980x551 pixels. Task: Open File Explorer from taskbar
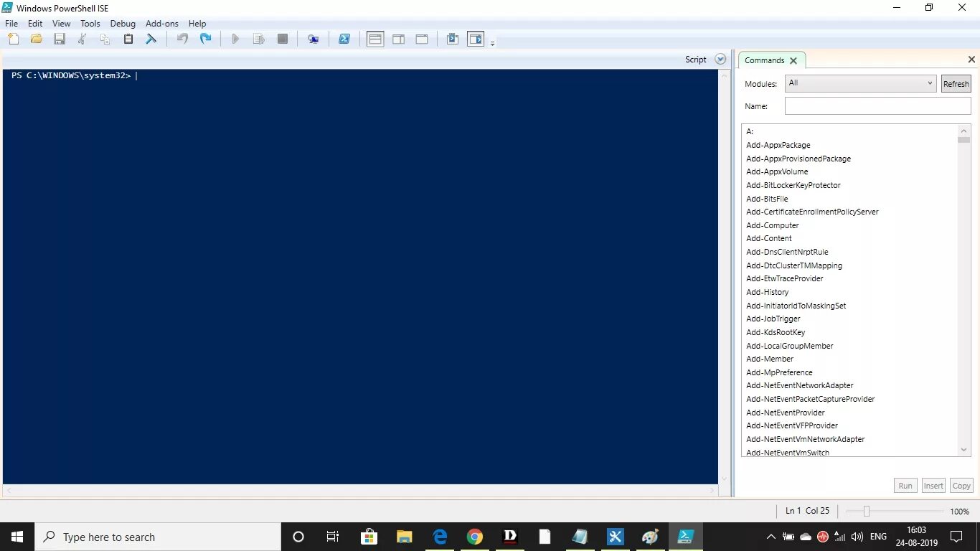[405, 537]
